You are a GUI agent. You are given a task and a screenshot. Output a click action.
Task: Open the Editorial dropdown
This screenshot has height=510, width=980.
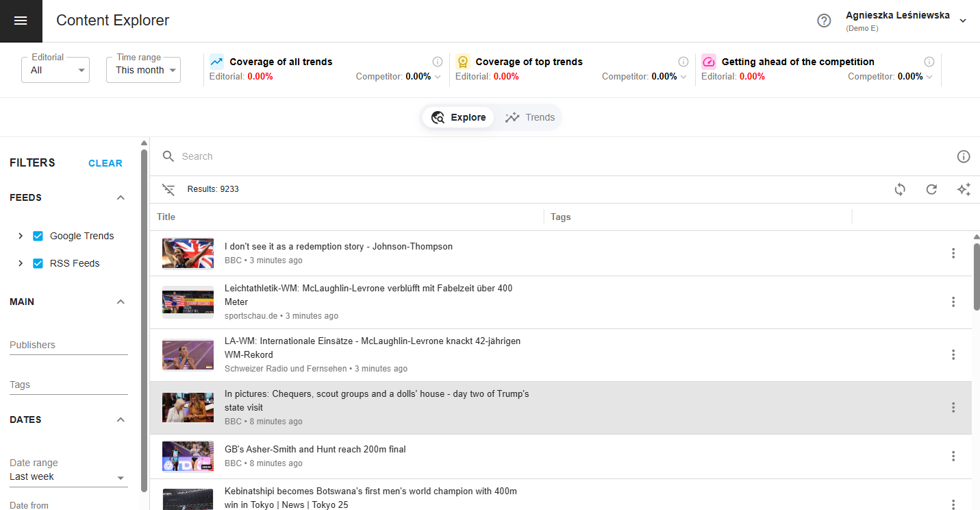click(55, 70)
